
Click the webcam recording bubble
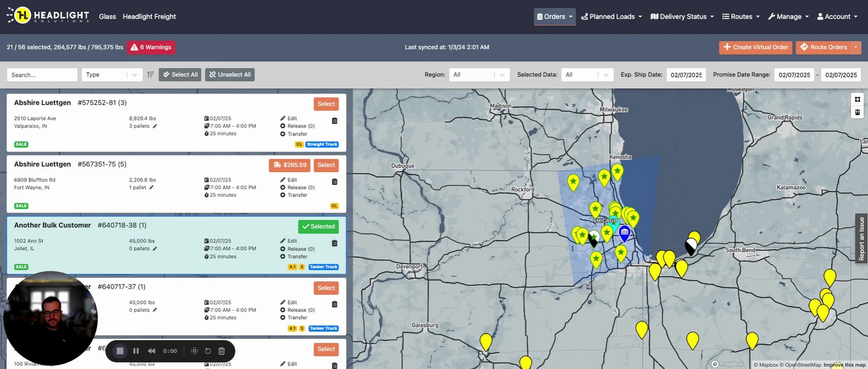(x=50, y=318)
